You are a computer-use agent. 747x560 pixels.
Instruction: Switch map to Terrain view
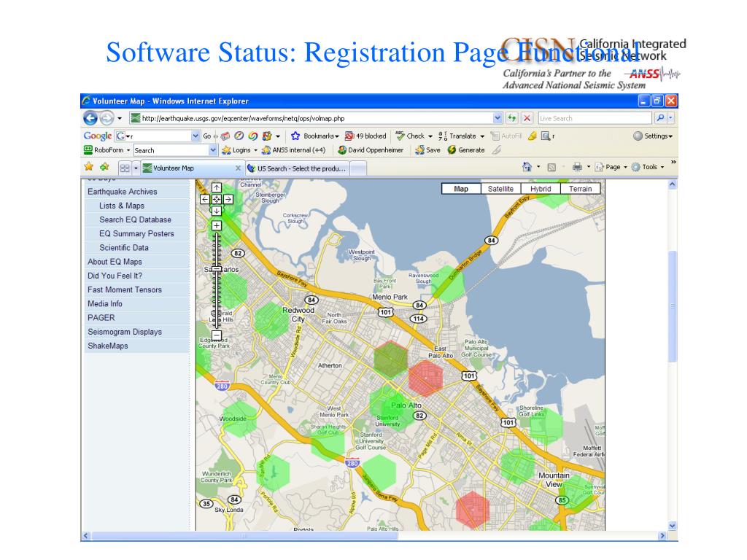click(581, 189)
